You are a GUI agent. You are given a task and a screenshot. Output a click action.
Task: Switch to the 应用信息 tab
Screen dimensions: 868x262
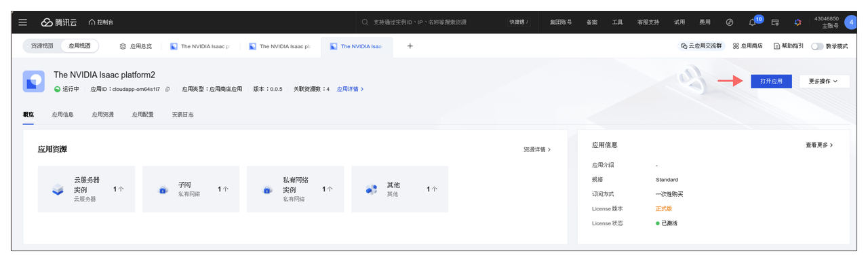click(62, 115)
